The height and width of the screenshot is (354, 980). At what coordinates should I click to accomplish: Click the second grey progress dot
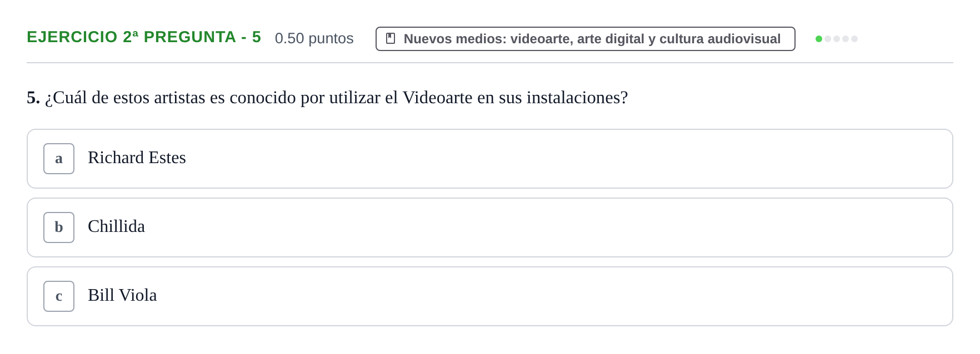tap(828, 39)
